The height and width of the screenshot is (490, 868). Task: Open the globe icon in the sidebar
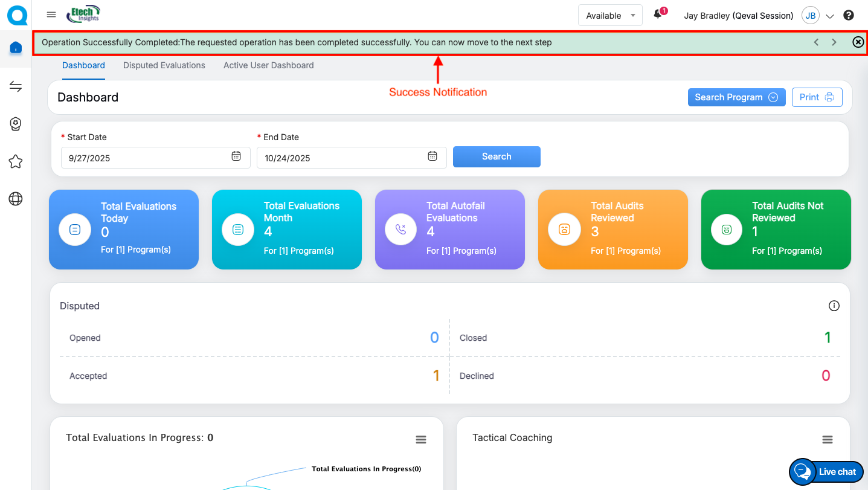tap(16, 199)
